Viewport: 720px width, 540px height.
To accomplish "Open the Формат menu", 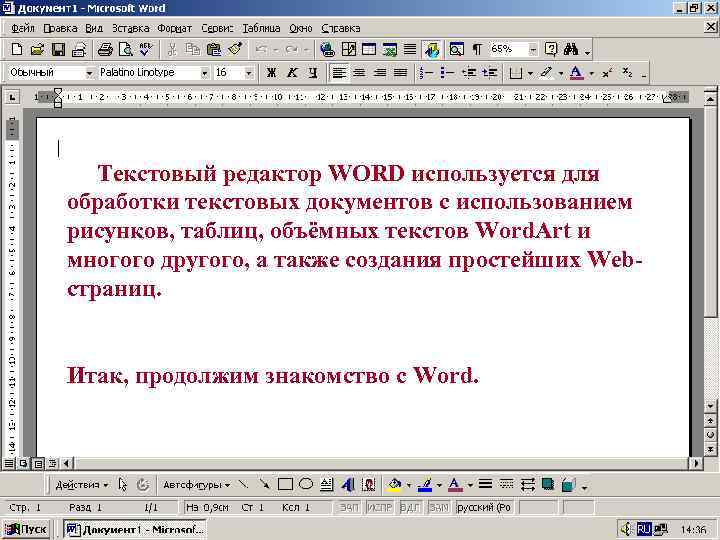I will (x=174, y=28).
